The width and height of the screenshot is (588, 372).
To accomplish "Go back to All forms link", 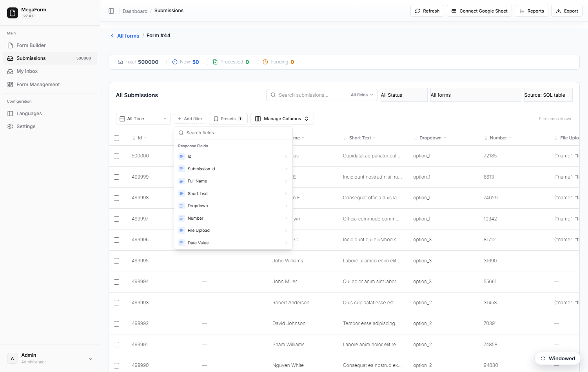I will (128, 36).
